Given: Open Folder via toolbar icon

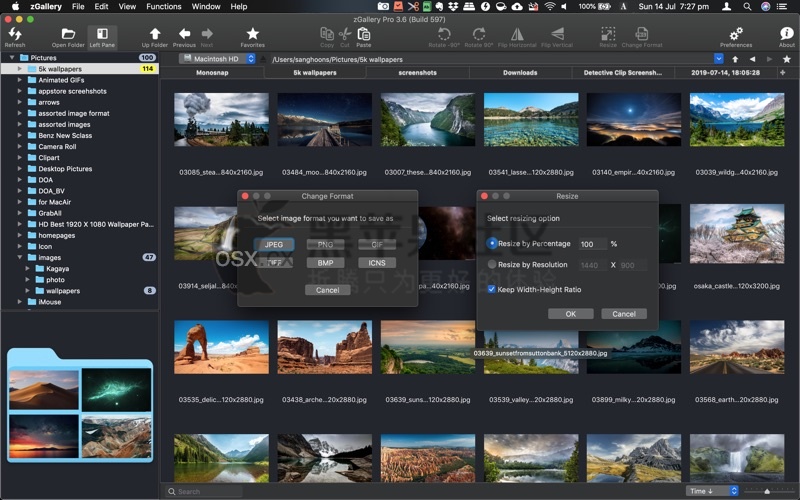Looking at the screenshot, I should point(68,34).
